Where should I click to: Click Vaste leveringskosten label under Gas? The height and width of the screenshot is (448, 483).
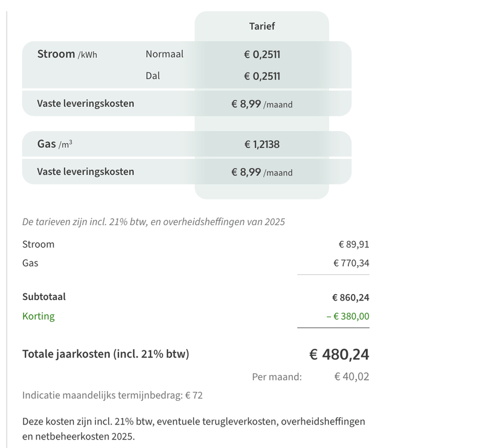click(86, 171)
